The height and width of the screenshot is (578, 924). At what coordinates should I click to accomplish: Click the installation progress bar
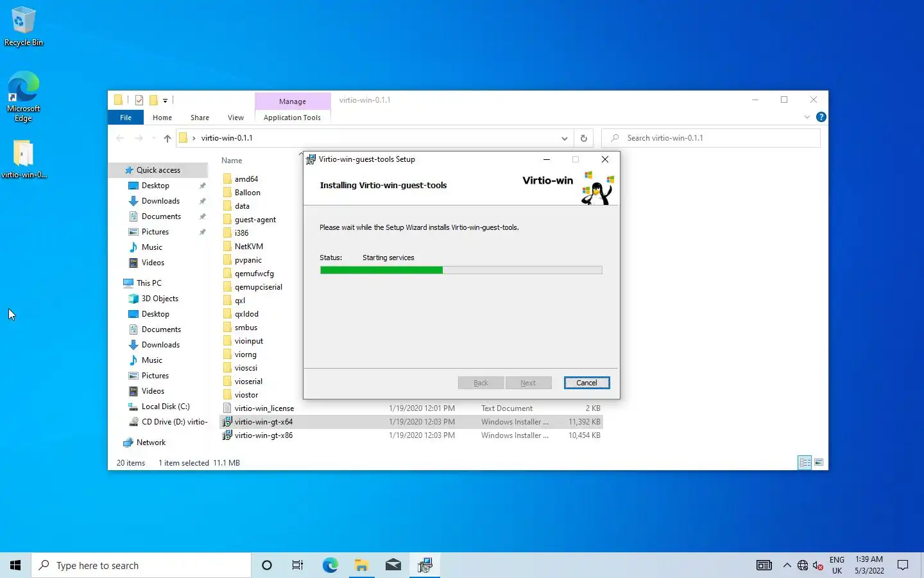pyautogui.click(x=461, y=270)
